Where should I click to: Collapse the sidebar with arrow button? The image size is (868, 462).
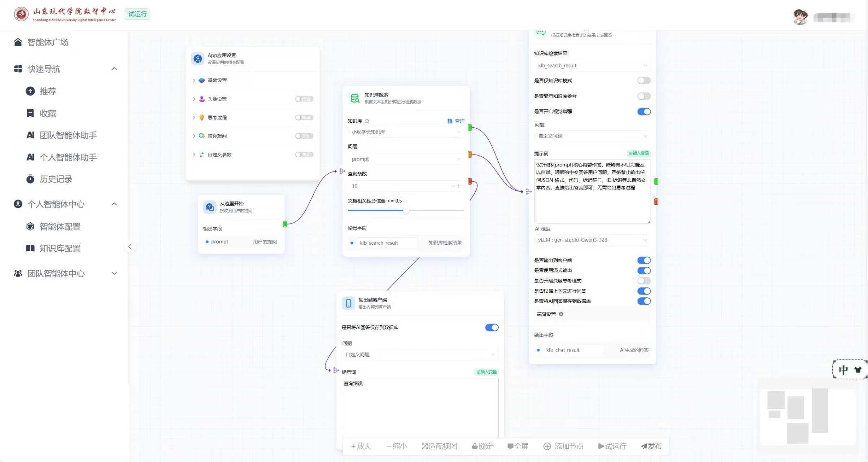[x=130, y=247]
